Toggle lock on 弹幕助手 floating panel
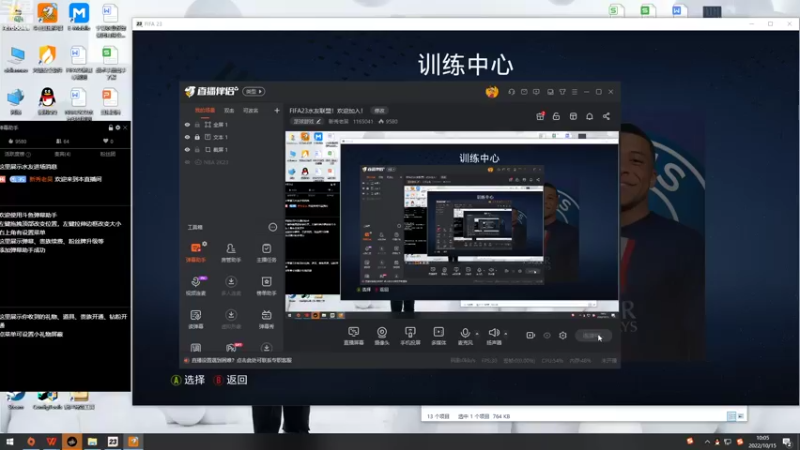This screenshot has height=450, width=800. (x=111, y=128)
